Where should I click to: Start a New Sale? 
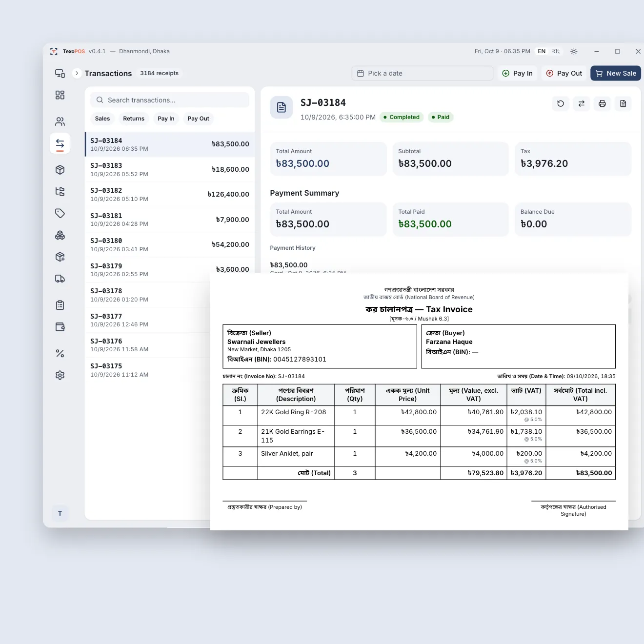tap(616, 73)
